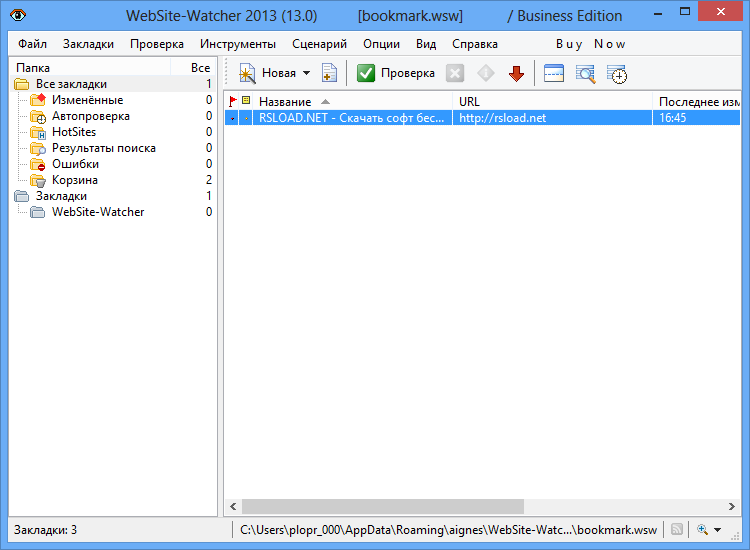The image size is (750, 550).
Task: Click the red down arrow toolbar icon
Action: pos(516,73)
